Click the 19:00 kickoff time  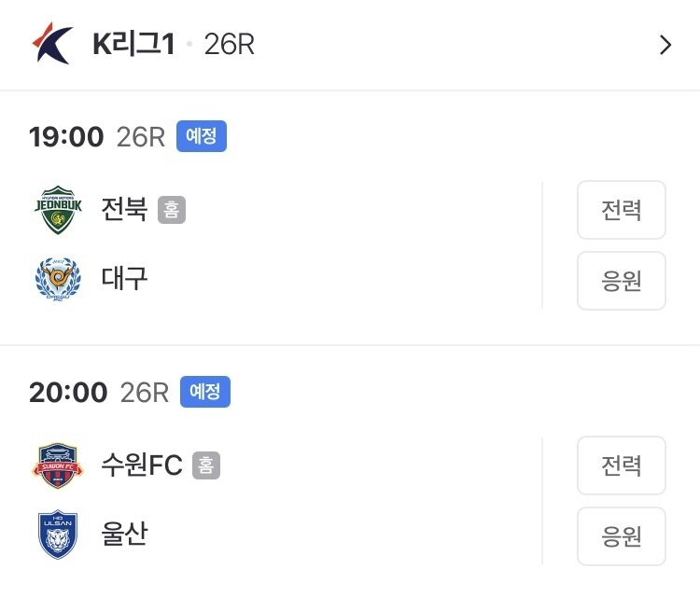pos(66,137)
